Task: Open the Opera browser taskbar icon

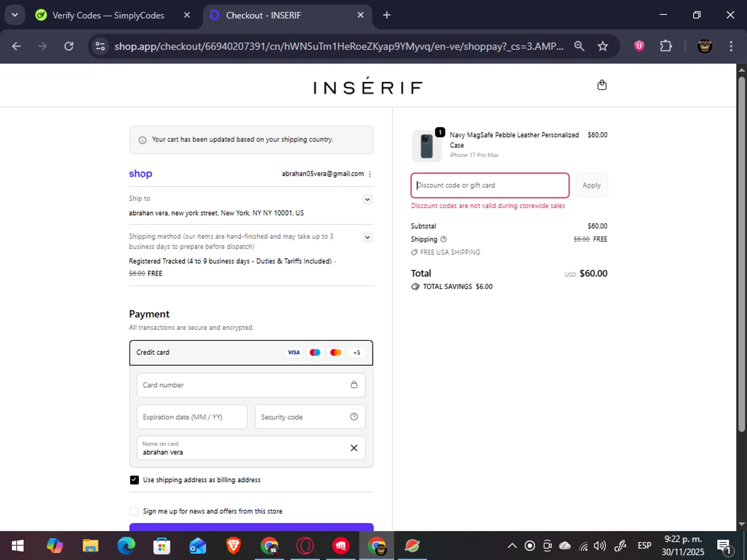Action: 305,546
